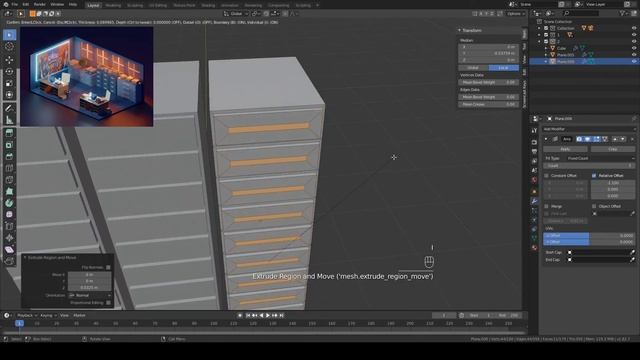Collapse collection 2 in outliner

(539, 42)
